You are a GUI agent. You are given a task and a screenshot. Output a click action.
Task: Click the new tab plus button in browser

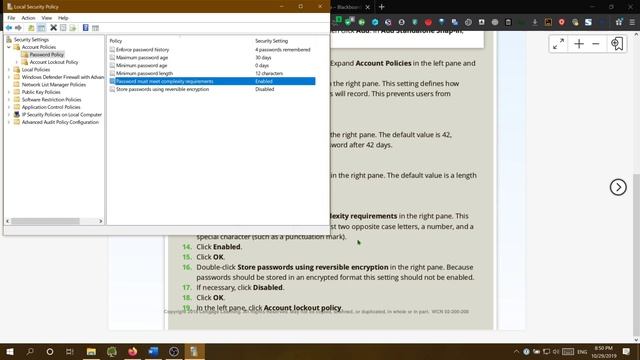click(x=381, y=7)
